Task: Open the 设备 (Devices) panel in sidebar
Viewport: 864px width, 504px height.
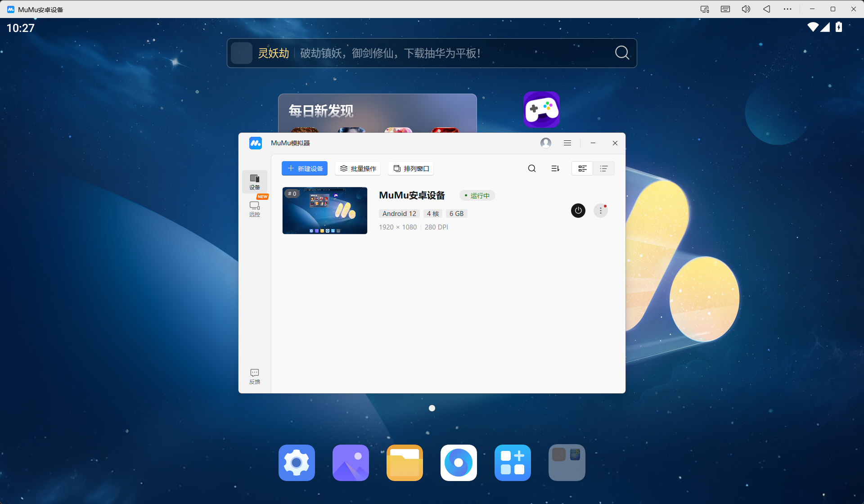Action: pyautogui.click(x=255, y=181)
